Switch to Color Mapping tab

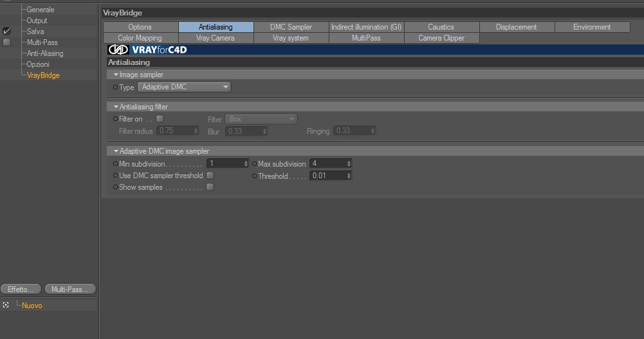coord(140,38)
